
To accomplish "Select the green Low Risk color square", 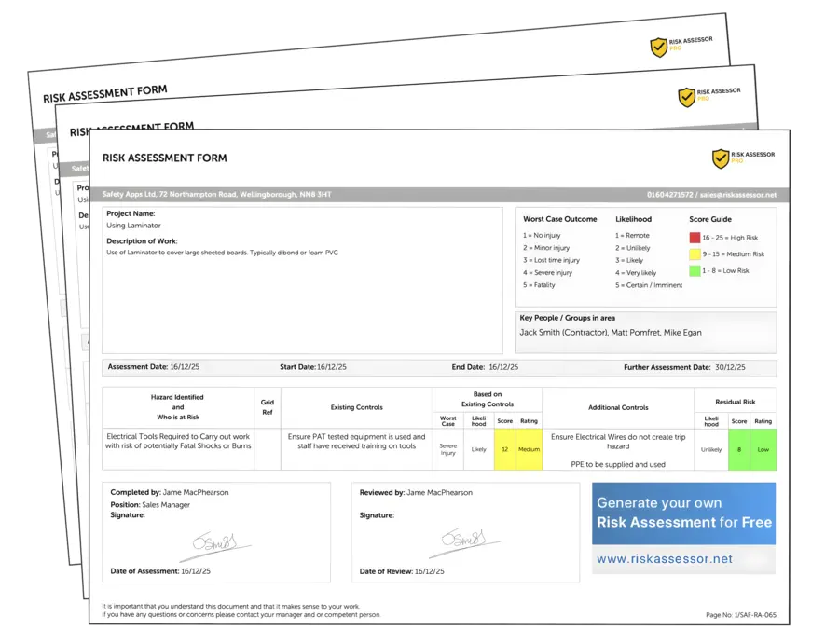I will pyautogui.click(x=695, y=270).
